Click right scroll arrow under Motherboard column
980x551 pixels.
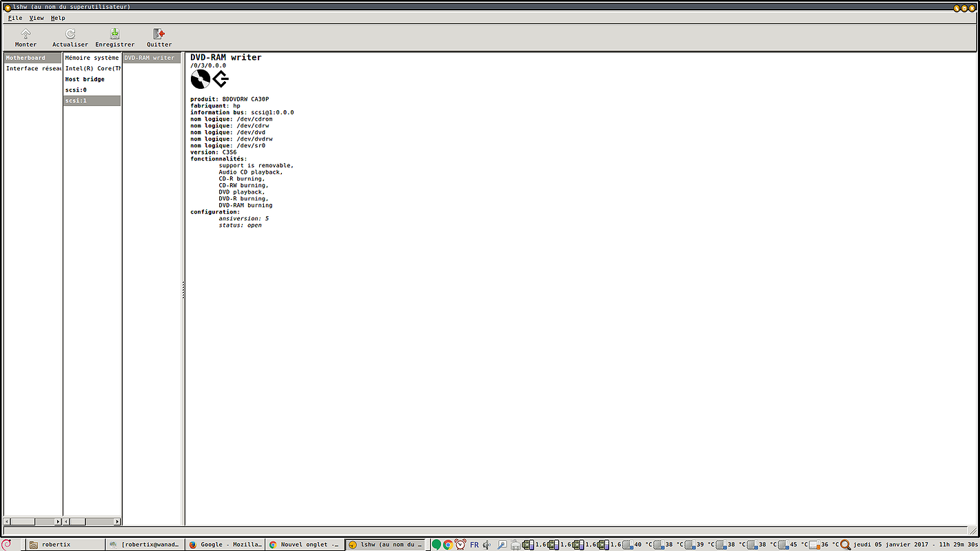(58, 521)
